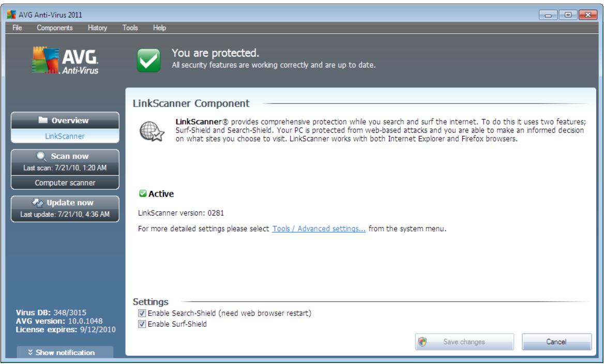Click the Save changes button
The width and height of the screenshot is (605, 364).
(x=464, y=342)
